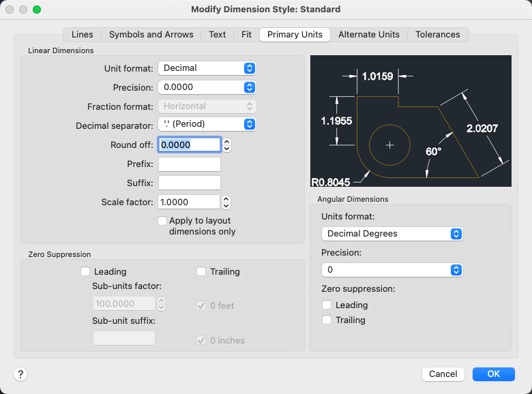Click the OK button
This screenshot has height=394, width=532.
pyautogui.click(x=493, y=374)
